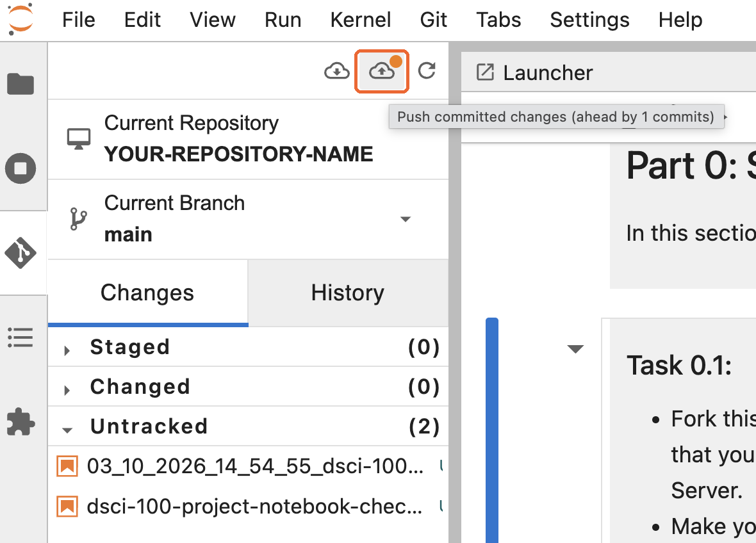Open the extension manager puzzle icon
The height and width of the screenshot is (543, 756).
coord(21,421)
